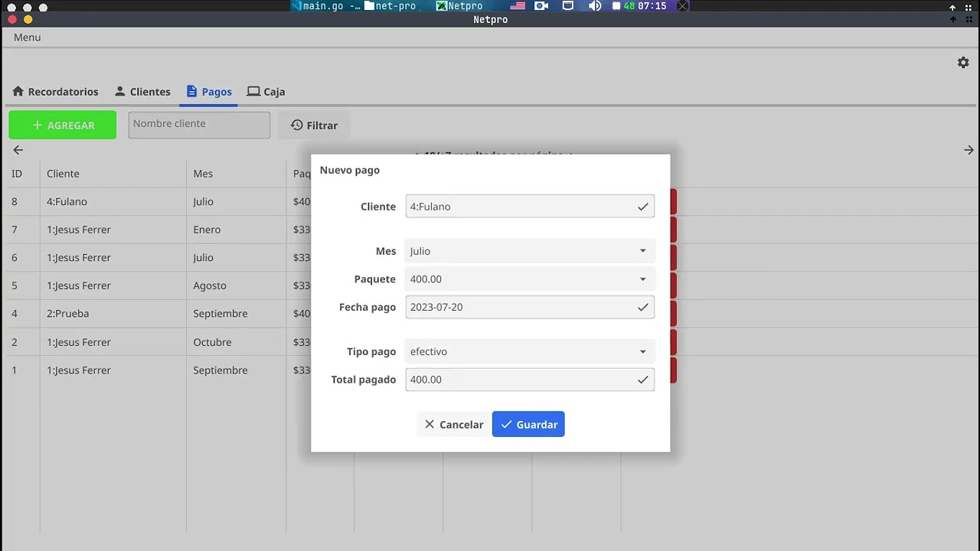Switch to Caja tab
The width and height of the screenshot is (980, 551).
click(x=266, y=92)
